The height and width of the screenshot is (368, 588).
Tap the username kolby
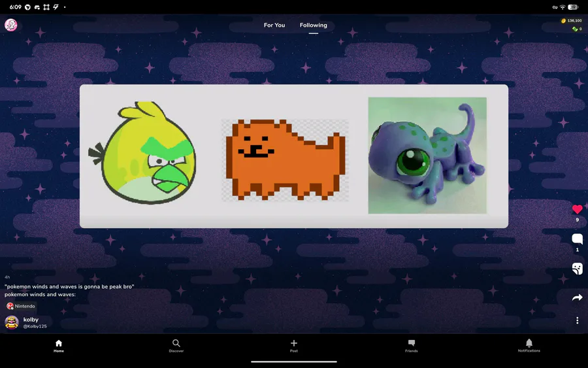pyautogui.click(x=31, y=320)
